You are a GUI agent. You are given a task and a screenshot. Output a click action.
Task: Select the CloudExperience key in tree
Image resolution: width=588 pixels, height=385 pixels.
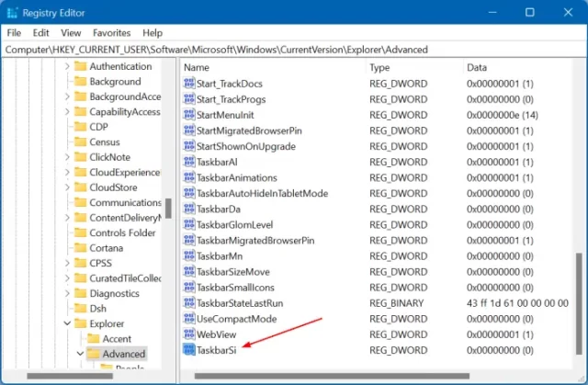(x=125, y=173)
